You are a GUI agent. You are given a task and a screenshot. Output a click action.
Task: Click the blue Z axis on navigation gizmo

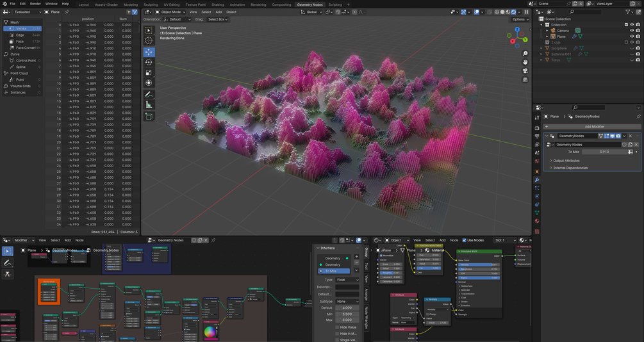[x=517, y=29]
